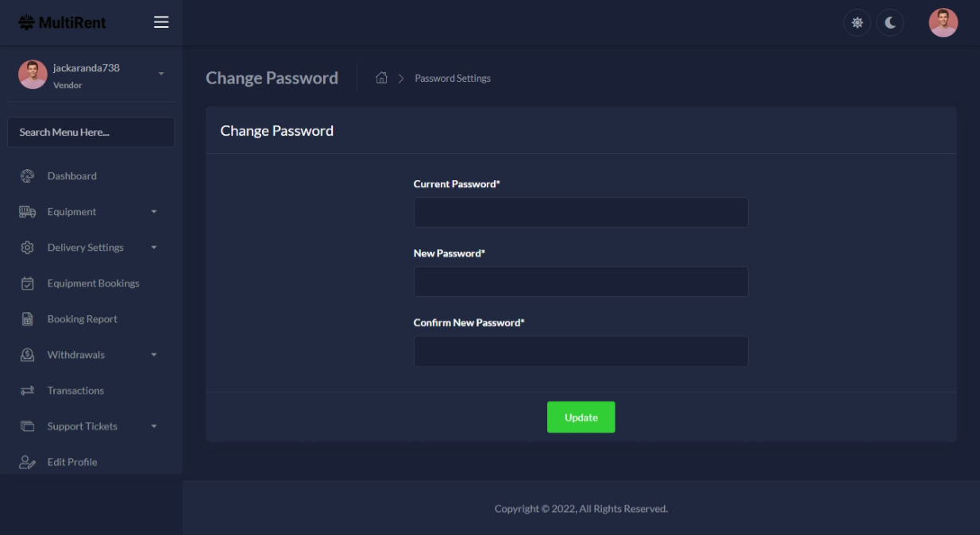
Task: Click the Equipment Bookings calendar icon
Action: 27,283
